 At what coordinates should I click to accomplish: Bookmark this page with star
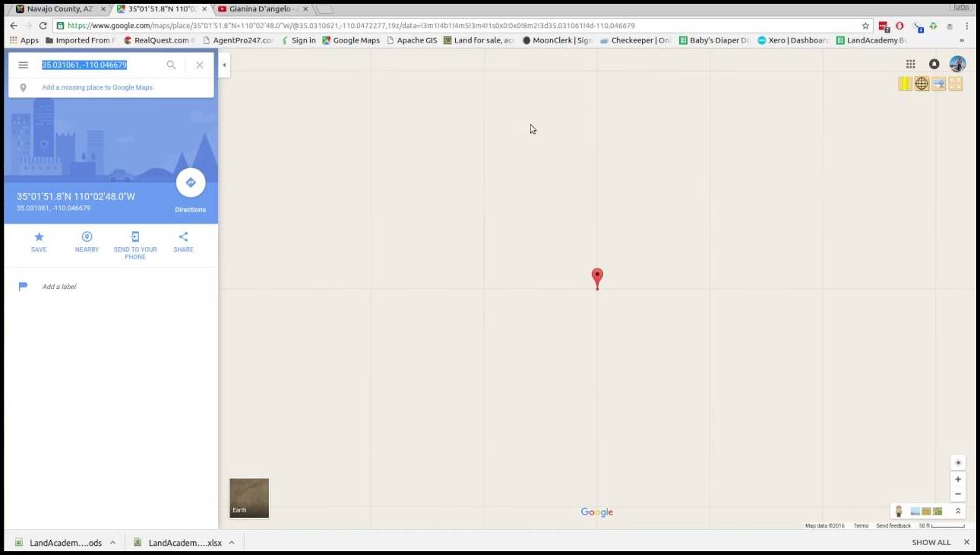click(865, 25)
